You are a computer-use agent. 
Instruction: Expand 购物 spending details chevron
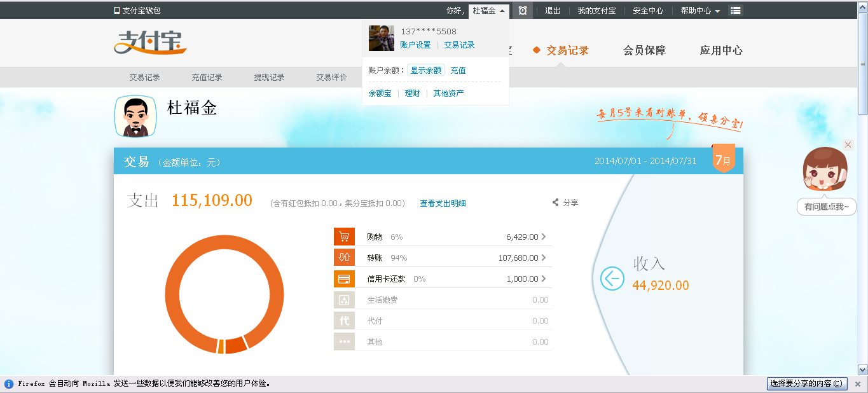pyautogui.click(x=544, y=237)
